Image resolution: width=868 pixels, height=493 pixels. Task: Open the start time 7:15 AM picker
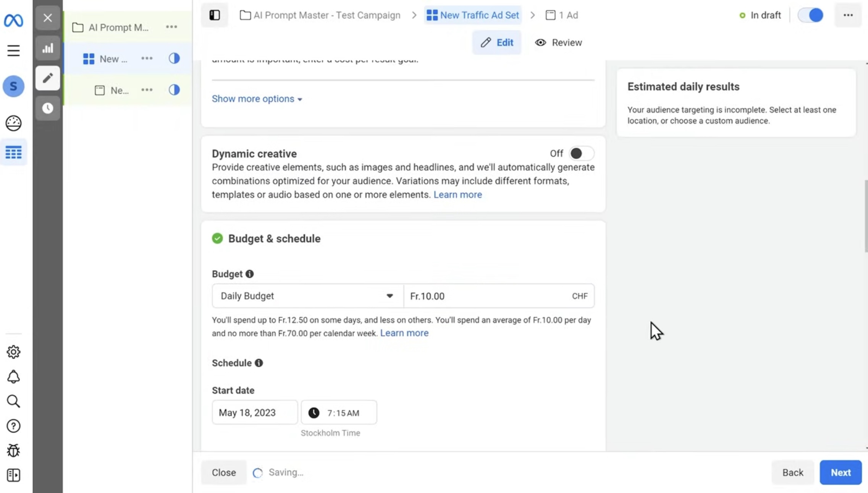pos(339,413)
